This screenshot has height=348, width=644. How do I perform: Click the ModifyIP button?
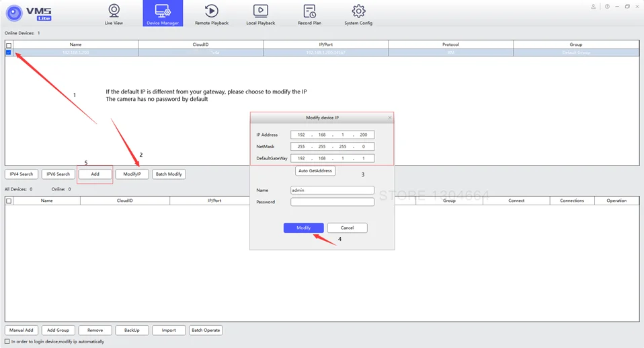132,174
